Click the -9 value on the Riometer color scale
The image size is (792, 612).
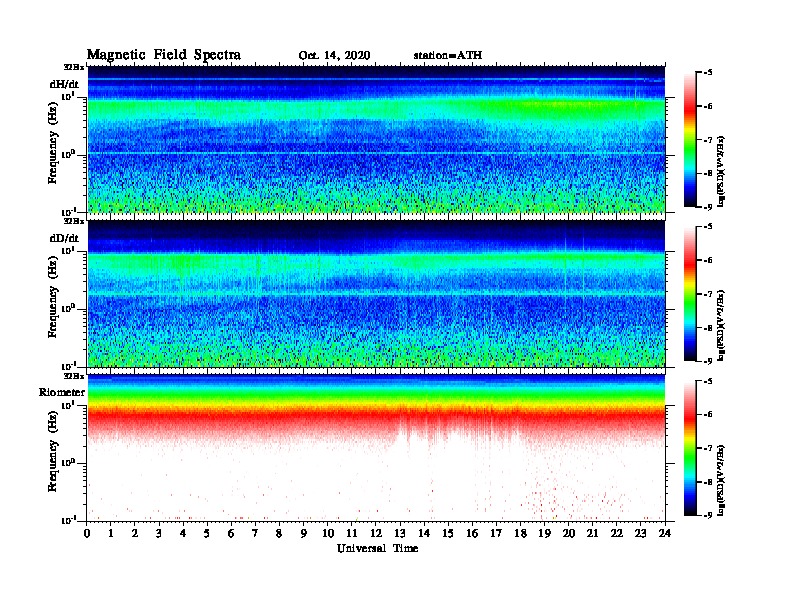pos(708,515)
